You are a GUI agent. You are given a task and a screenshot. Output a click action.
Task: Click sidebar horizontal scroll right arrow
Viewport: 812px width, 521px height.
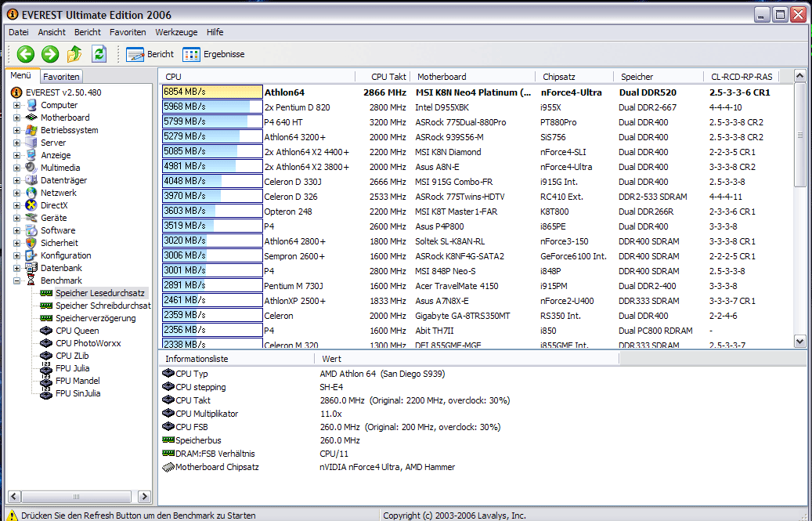tap(145, 496)
